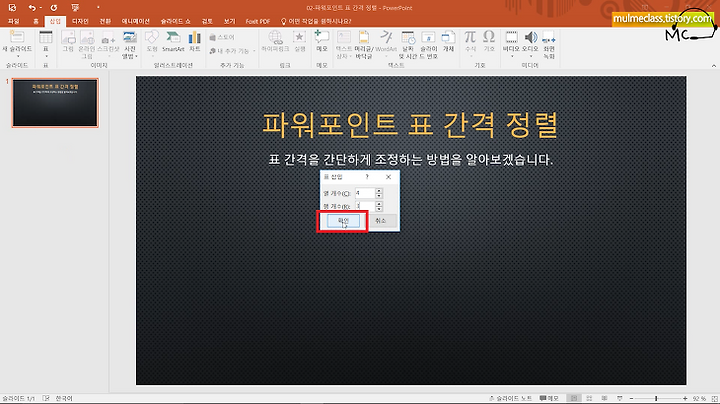Switch to the 홈 (Home) tab
The image size is (720, 404).
[x=36, y=21]
